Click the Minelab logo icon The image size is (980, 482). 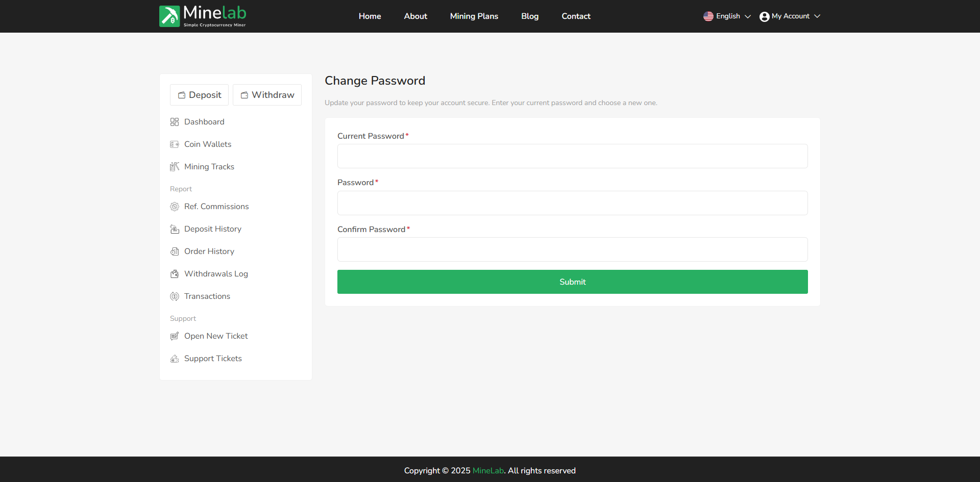[x=169, y=16]
